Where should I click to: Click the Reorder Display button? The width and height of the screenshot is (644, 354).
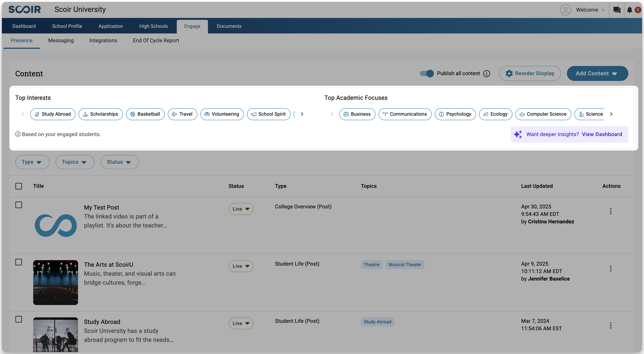530,73
